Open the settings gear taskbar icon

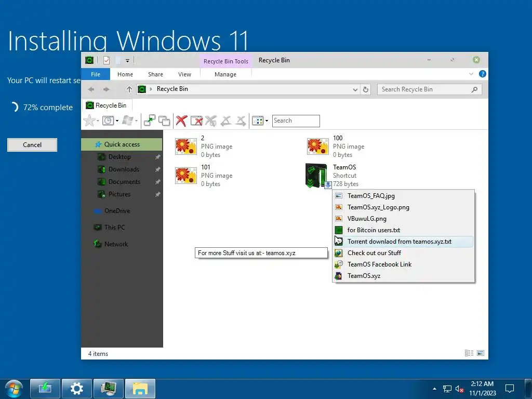pos(76,389)
